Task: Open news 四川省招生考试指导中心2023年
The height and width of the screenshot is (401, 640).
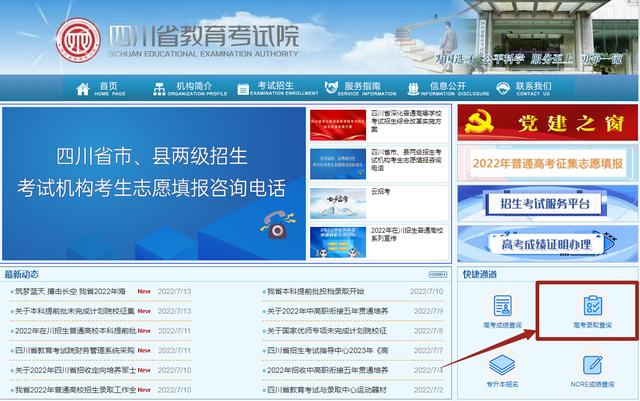Action: (327, 350)
